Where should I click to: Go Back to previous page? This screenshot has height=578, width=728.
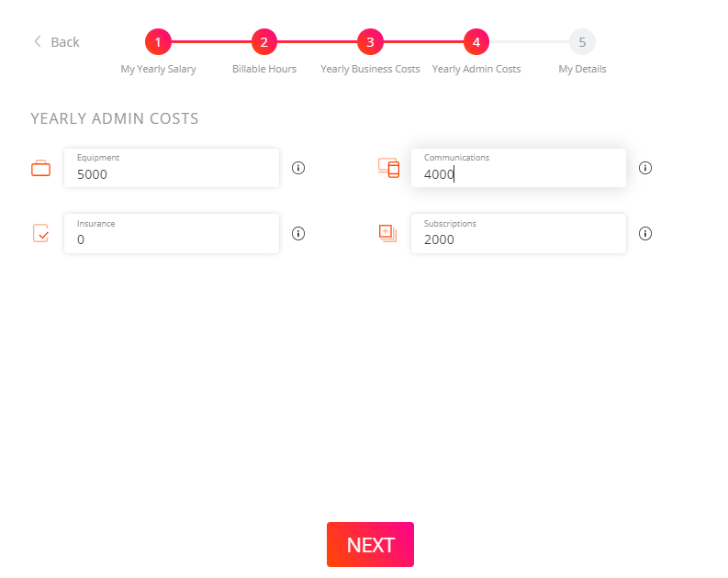coord(56,41)
